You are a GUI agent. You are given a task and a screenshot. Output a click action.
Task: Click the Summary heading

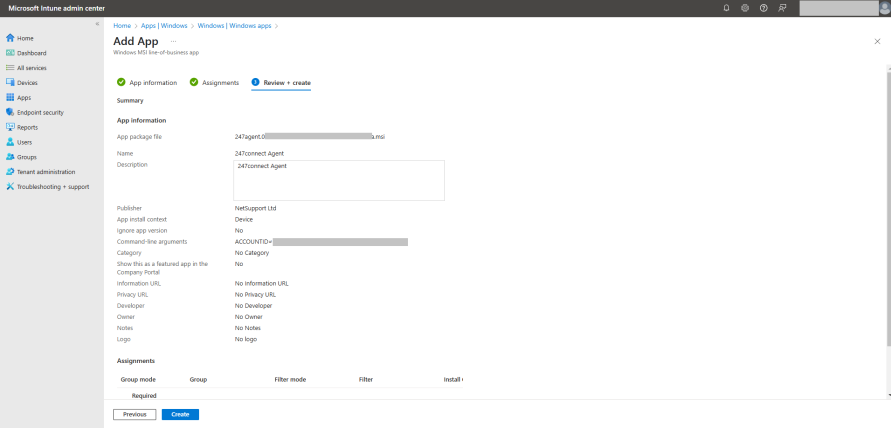[130, 101]
